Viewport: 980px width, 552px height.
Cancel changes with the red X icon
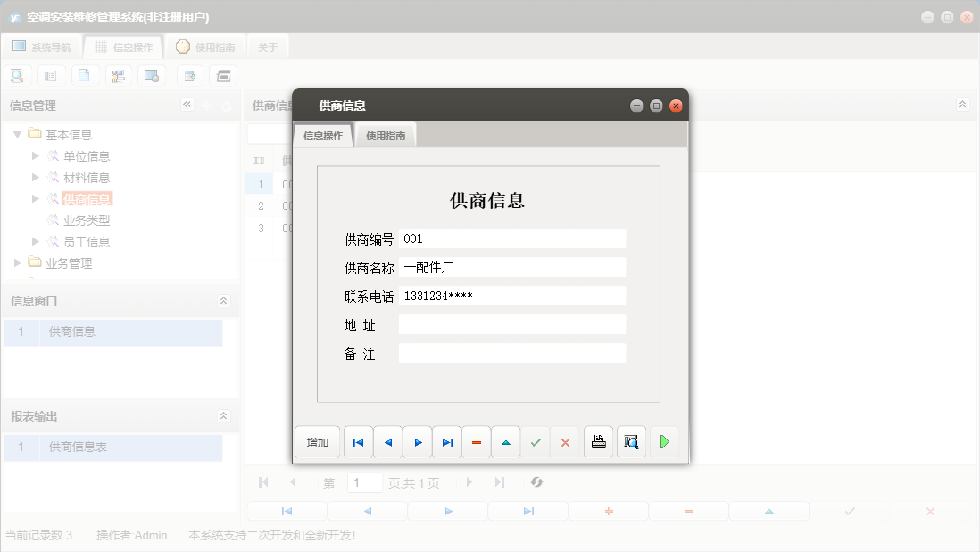[x=564, y=441]
